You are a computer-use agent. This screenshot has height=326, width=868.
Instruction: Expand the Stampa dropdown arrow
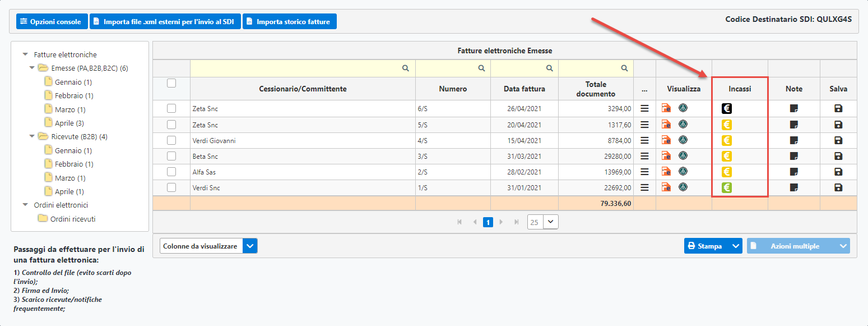click(735, 246)
